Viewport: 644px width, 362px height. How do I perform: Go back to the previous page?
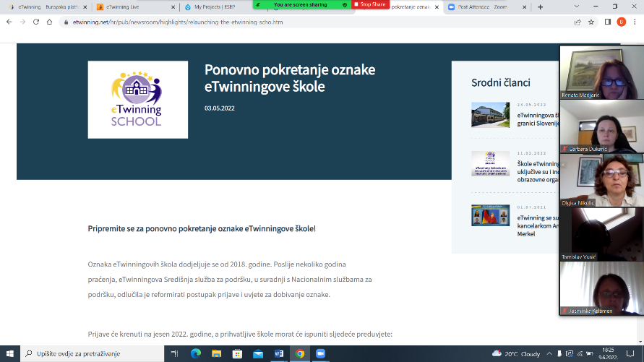coord(9,22)
